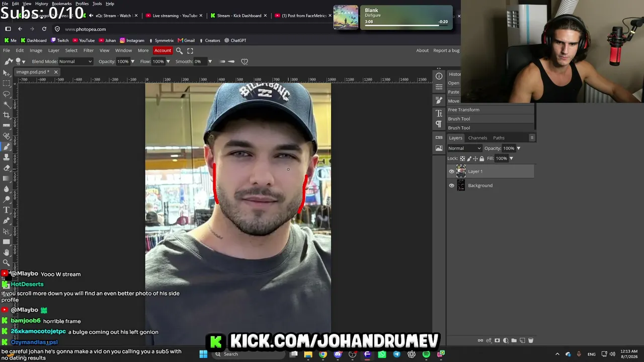This screenshot has width=644, height=362.
Task: Add a raster mask to layer
Action: coord(497,340)
